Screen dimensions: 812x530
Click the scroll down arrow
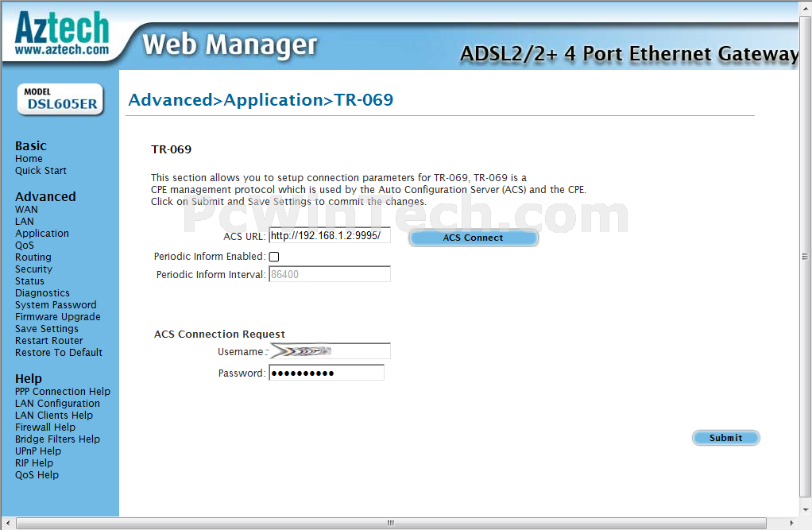tap(806, 510)
